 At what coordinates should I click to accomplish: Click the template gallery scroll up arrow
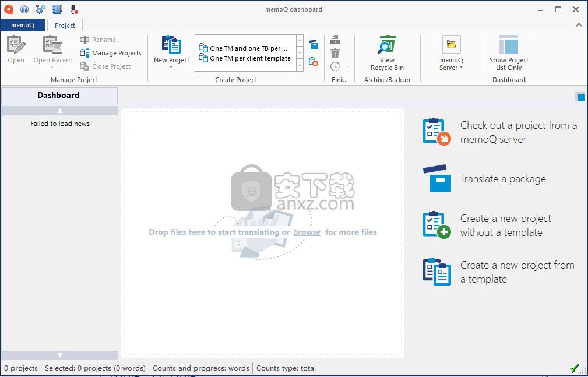(300, 40)
